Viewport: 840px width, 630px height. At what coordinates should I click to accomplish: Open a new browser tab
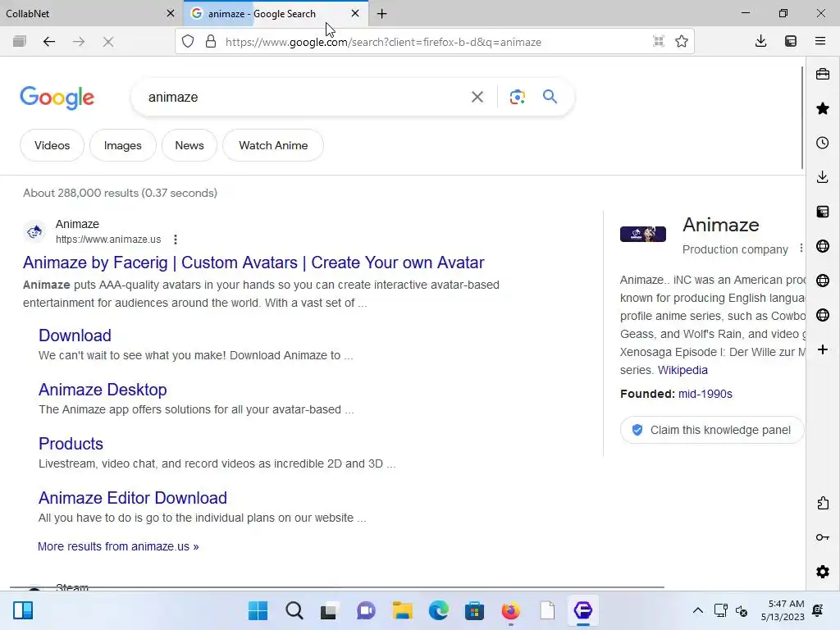(x=382, y=14)
